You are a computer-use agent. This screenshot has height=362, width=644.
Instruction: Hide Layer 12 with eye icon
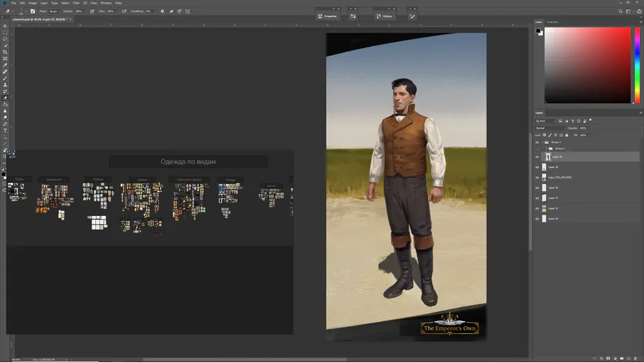coord(537,208)
